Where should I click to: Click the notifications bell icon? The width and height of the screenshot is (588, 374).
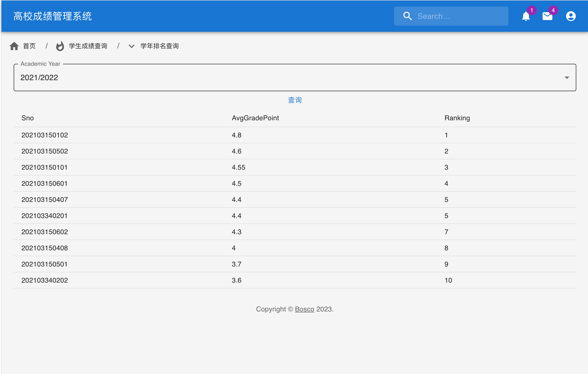pos(526,17)
